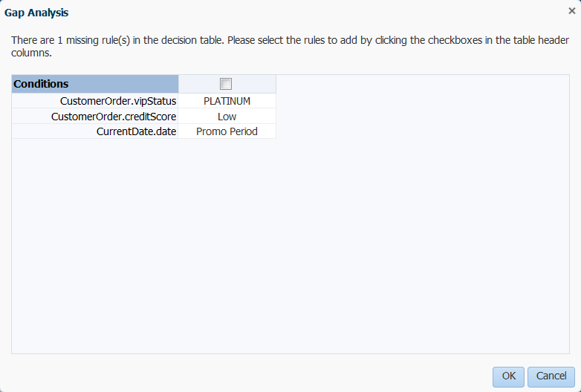
Task: Click the word 'columns.' in the message
Action: (x=31, y=53)
